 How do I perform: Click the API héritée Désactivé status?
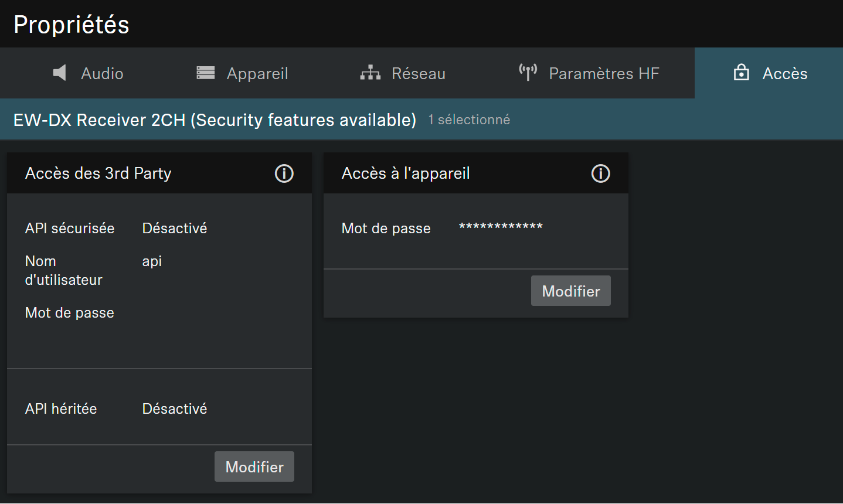pyautogui.click(x=175, y=409)
